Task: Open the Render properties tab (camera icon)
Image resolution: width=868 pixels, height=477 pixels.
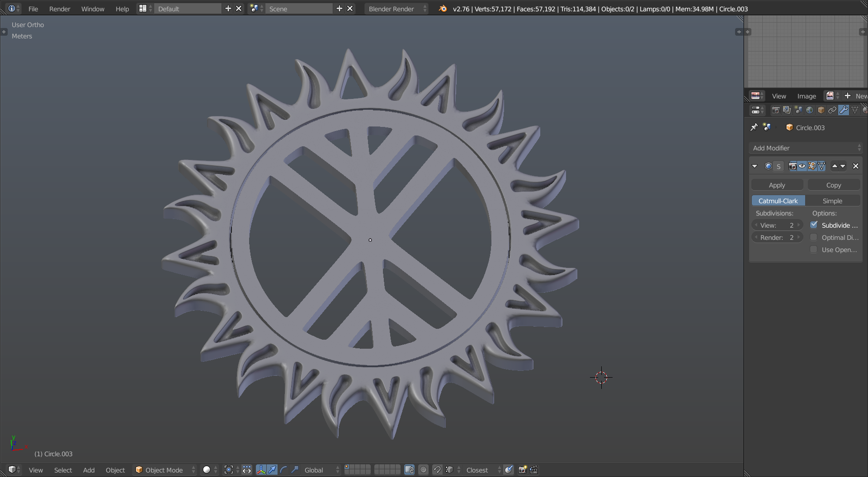Action: click(x=776, y=110)
